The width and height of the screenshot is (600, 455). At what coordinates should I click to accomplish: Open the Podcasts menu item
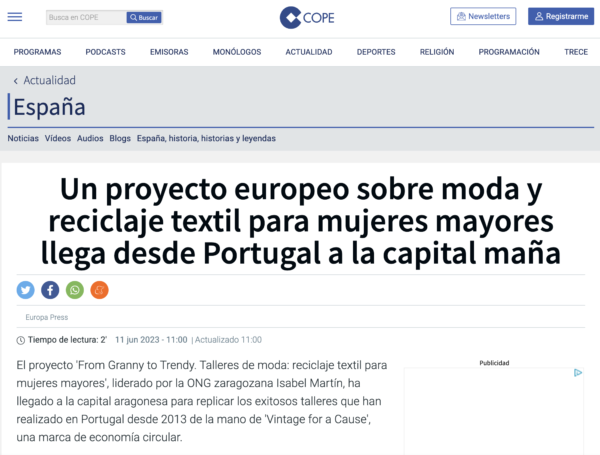pyautogui.click(x=105, y=52)
